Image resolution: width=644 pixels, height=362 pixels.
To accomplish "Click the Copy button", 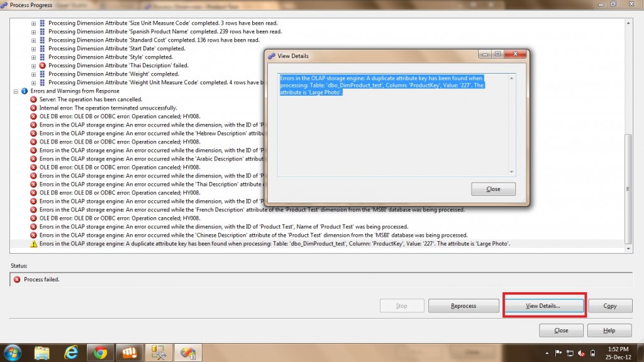I will point(609,306).
